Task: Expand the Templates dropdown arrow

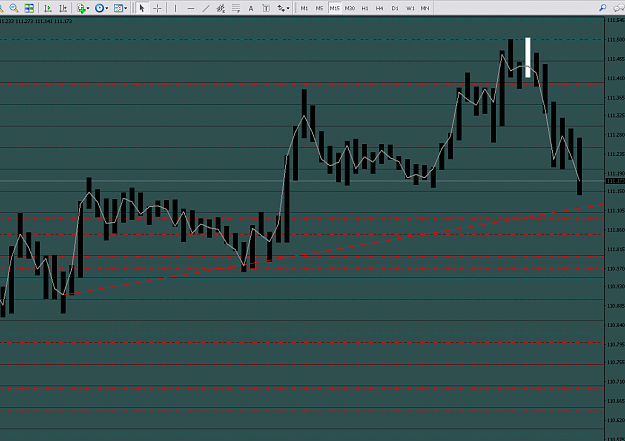Action: pos(125,8)
